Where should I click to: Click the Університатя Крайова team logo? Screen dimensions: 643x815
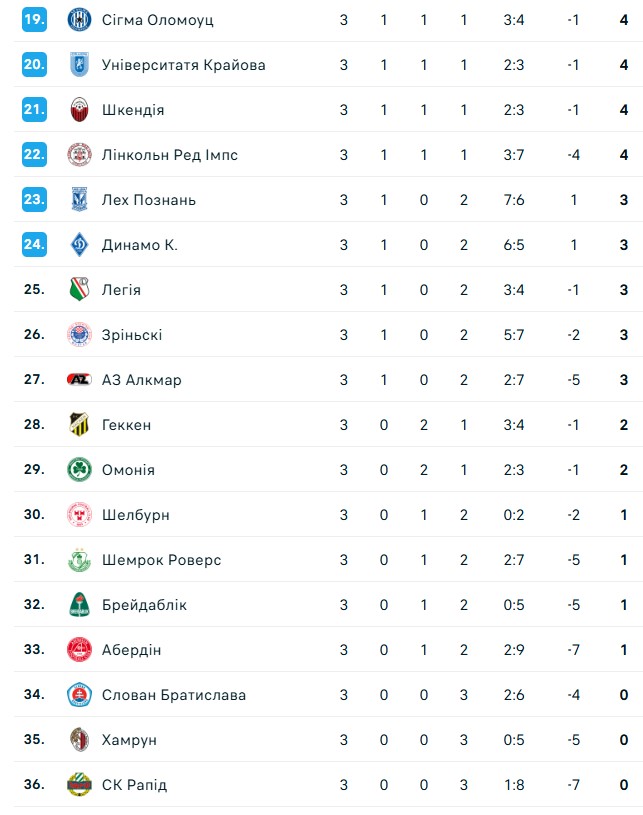pyautogui.click(x=79, y=65)
